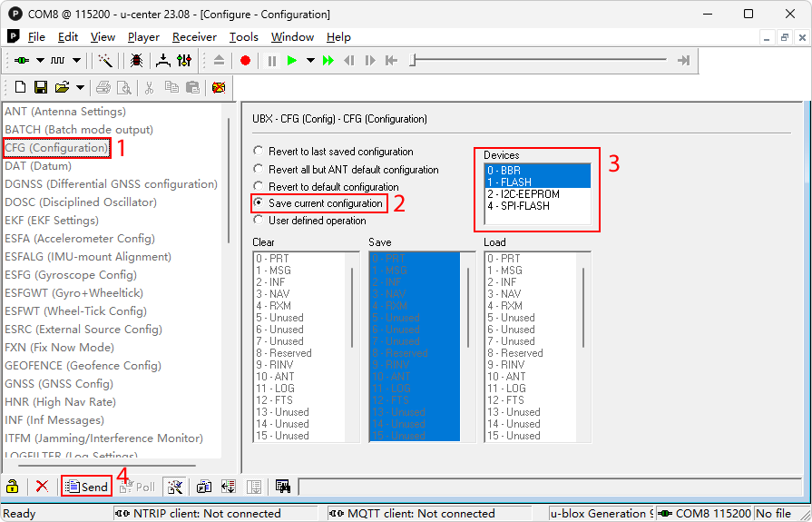Click the floppy disk Save icon
The height and width of the screenshot is (522, 812).
tap(41, 88)
